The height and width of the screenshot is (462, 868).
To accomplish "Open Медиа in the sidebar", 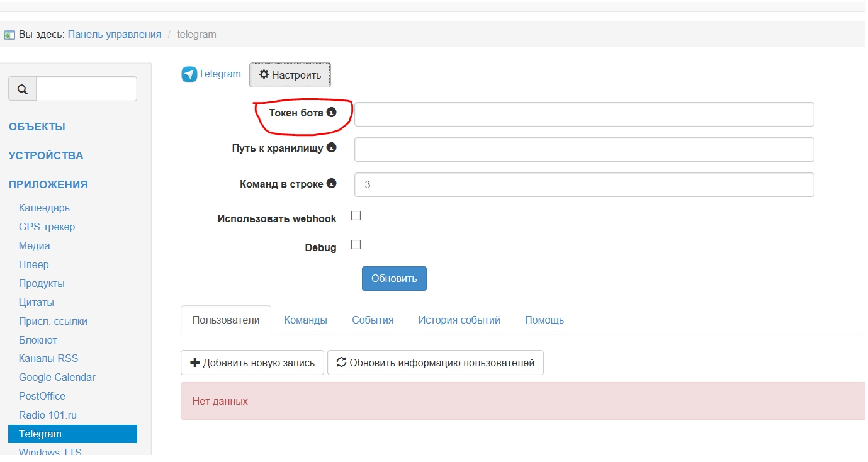I will [34, 245].
